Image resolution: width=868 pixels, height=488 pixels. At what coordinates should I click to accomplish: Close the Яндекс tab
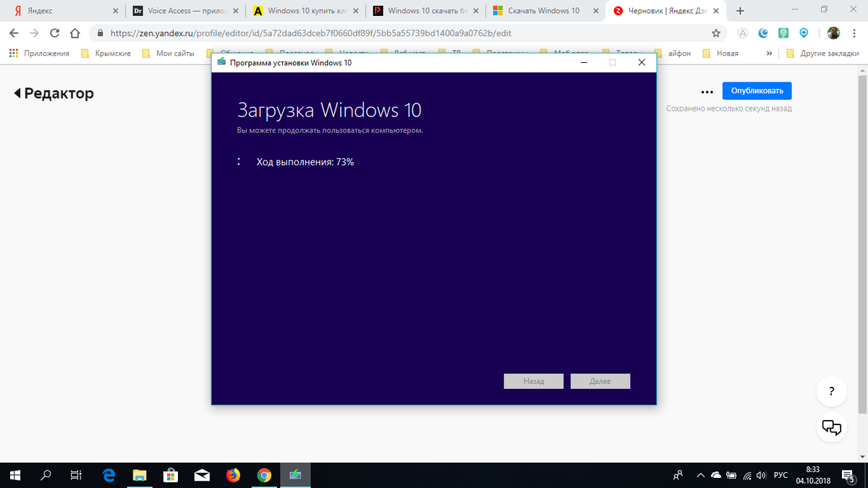[x=115, y=11]
